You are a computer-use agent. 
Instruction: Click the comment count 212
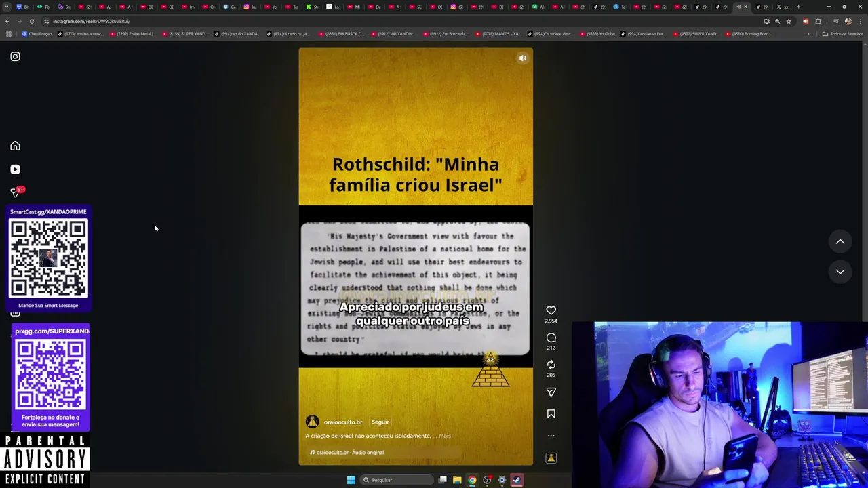(551, 348)
